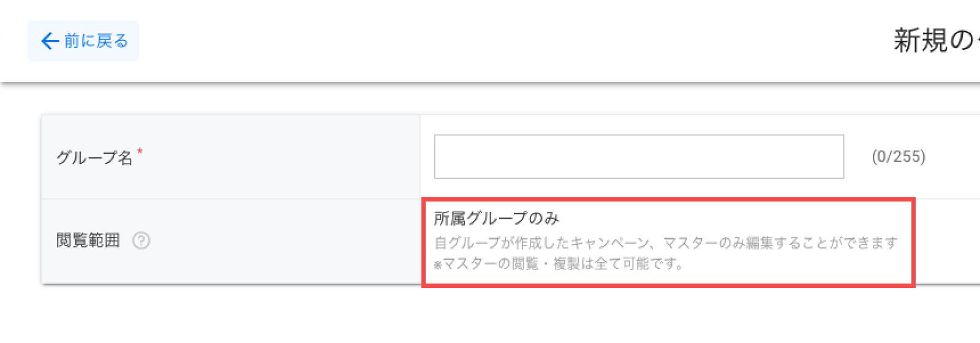Select the 閲覧範囲 row label

click(88, 240)
